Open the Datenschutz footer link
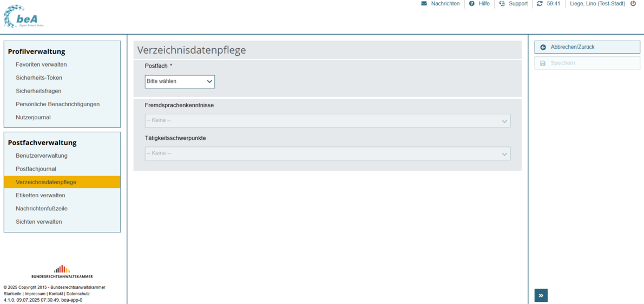This screenshot has height=304, width=644. [x=78, y=294]
